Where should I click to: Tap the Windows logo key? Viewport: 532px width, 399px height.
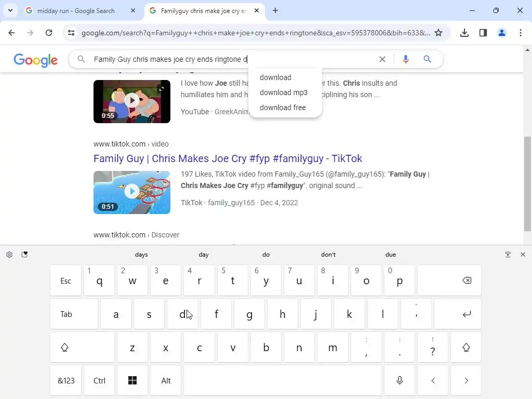point(132,380)
